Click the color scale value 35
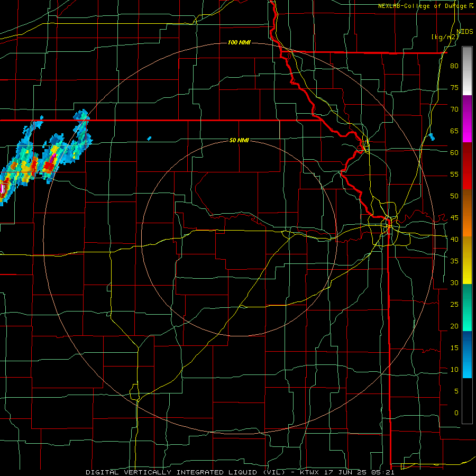The height and width of the screenshot is (476, 476). coord(454,261)
